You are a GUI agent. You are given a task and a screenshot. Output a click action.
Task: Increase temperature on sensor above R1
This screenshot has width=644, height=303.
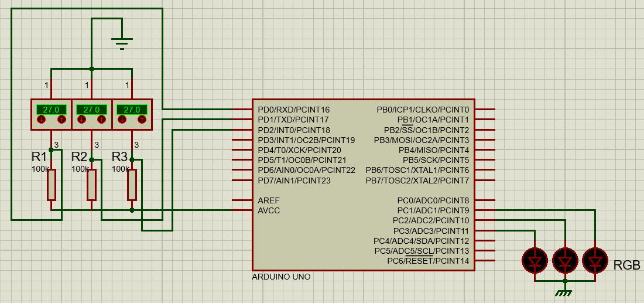point(61,120)
